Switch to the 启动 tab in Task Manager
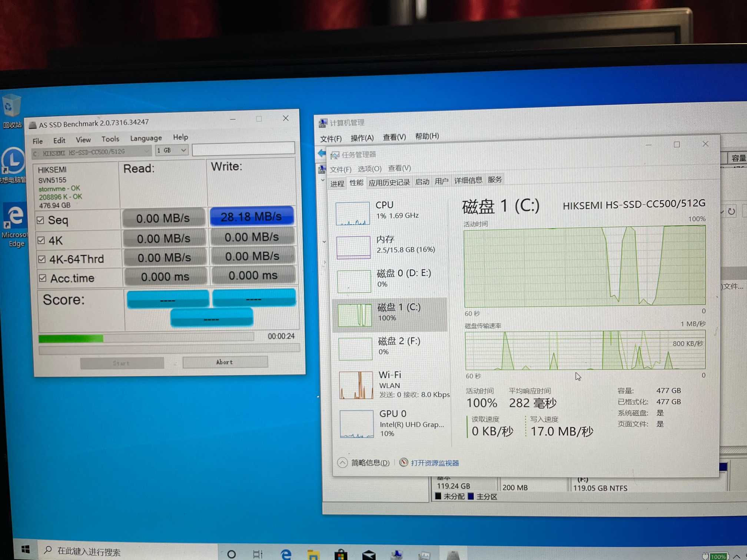This screenshot has height=560, width=747. (422, 181)
